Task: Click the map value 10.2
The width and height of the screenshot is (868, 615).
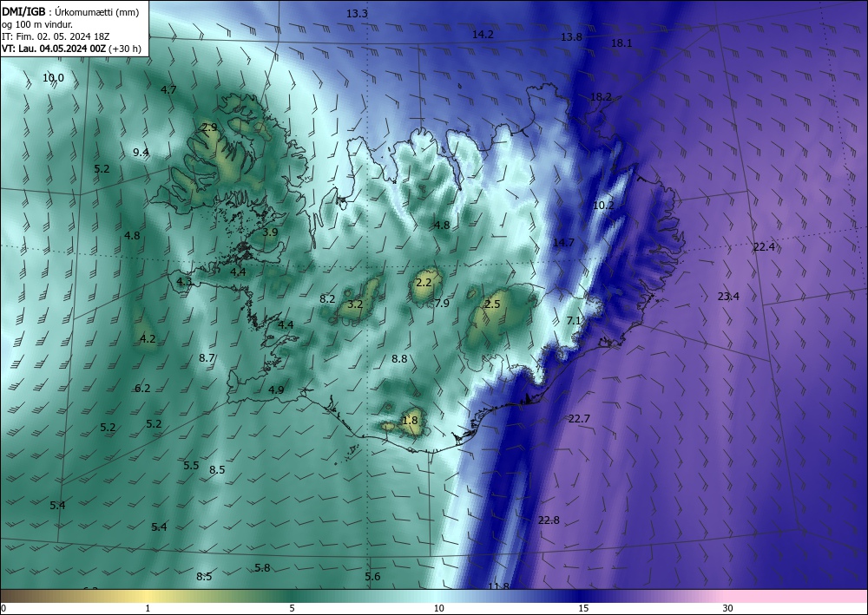Action: click(x=603, y=206)
